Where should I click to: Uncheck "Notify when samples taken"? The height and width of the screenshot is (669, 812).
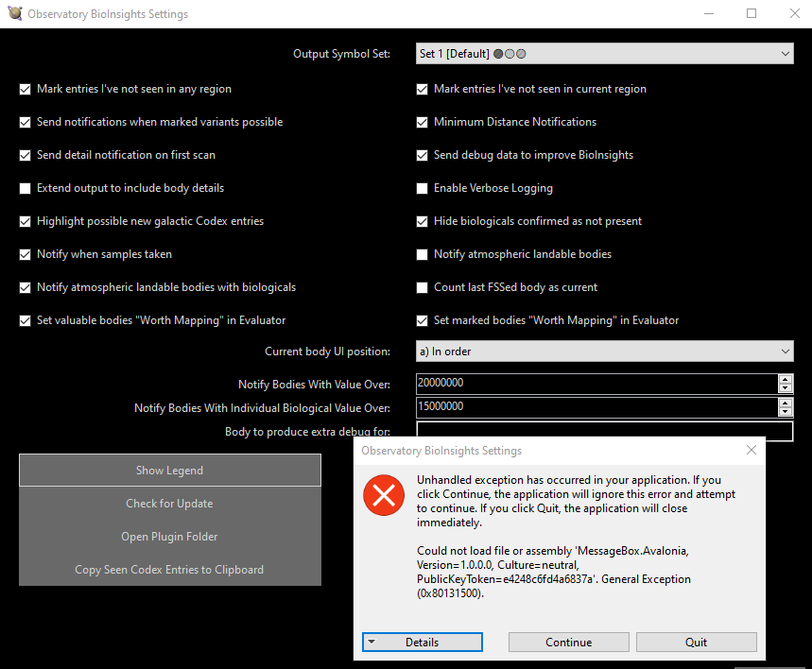tap(25, 255)
